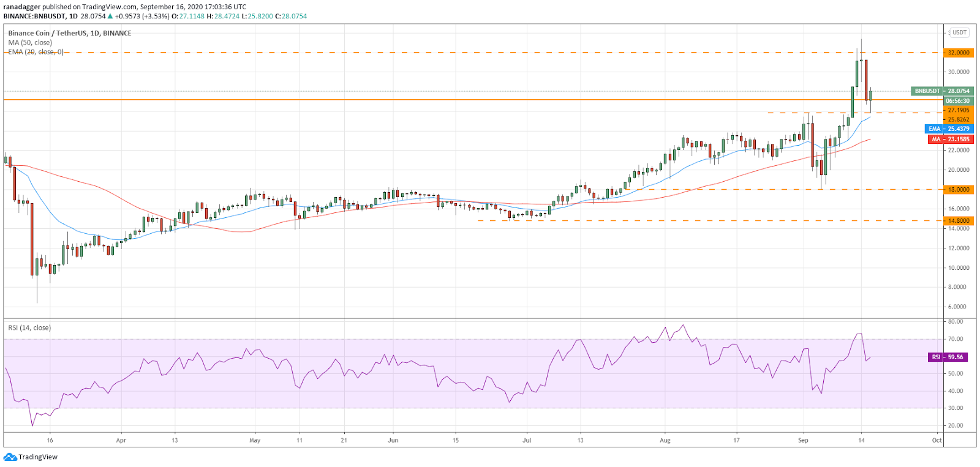Select the EMA (20, close, 0) legend

36,52
